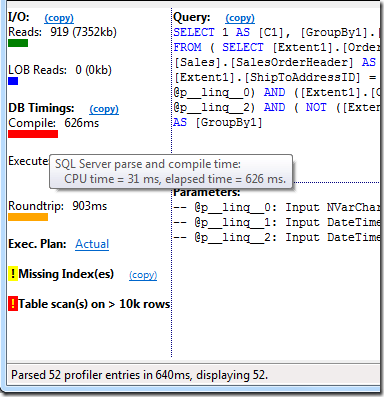Image resolution: width=384 pixels, height=397 pixels.
Task: Click the [Sales].[SalesOrderHeader] AS query line
Action: coord(275,62)
